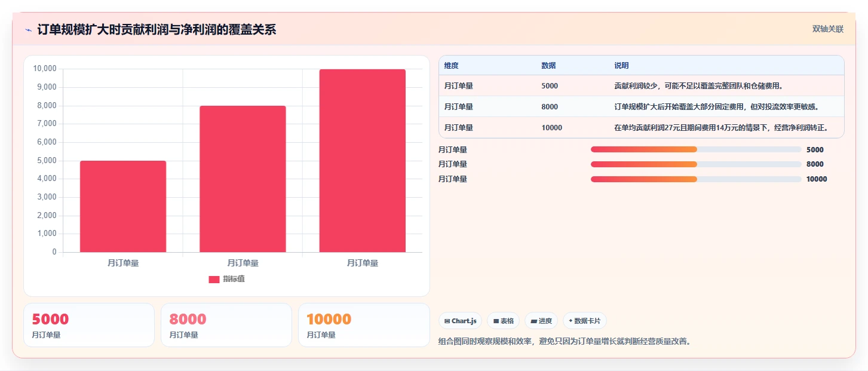
Task: Click the 10,000 tick on the y-axis
Action: 45,69
